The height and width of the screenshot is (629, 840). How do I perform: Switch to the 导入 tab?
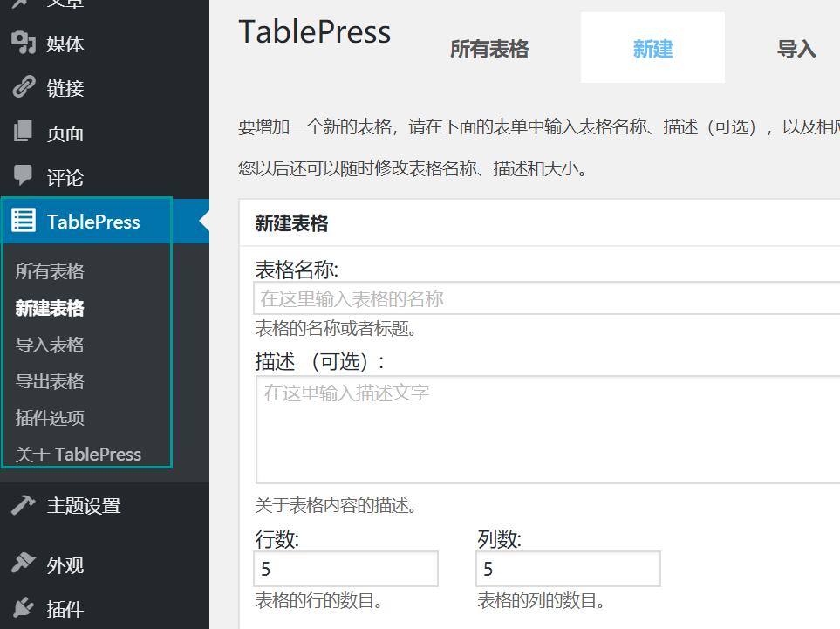coord(796,49)
